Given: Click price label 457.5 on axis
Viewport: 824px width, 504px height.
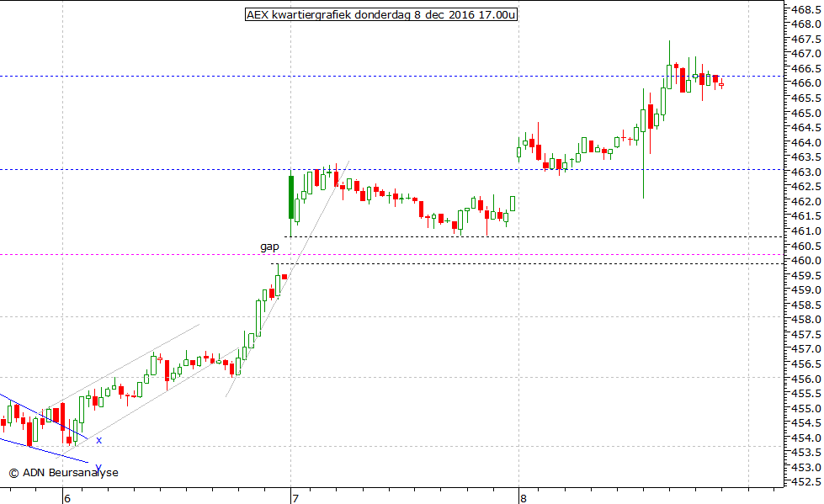Looking at the screenshot, I should click(806, 334).
